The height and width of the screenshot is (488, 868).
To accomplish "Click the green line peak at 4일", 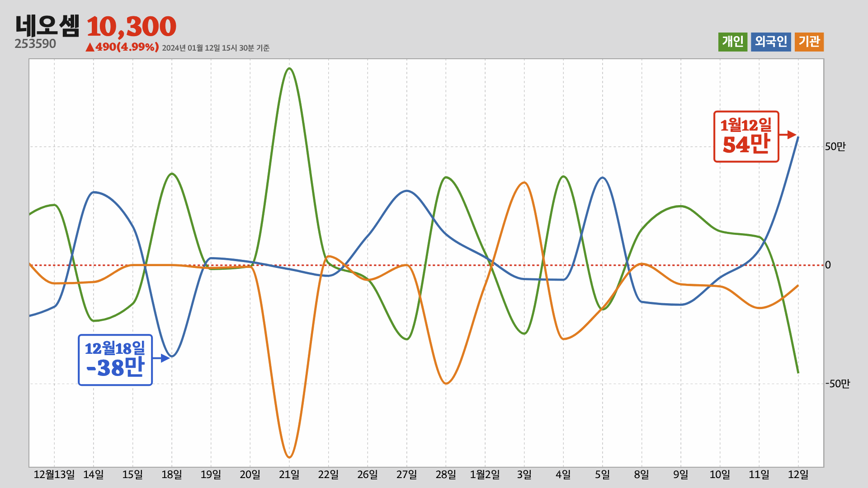I will (x=563, y=176).
